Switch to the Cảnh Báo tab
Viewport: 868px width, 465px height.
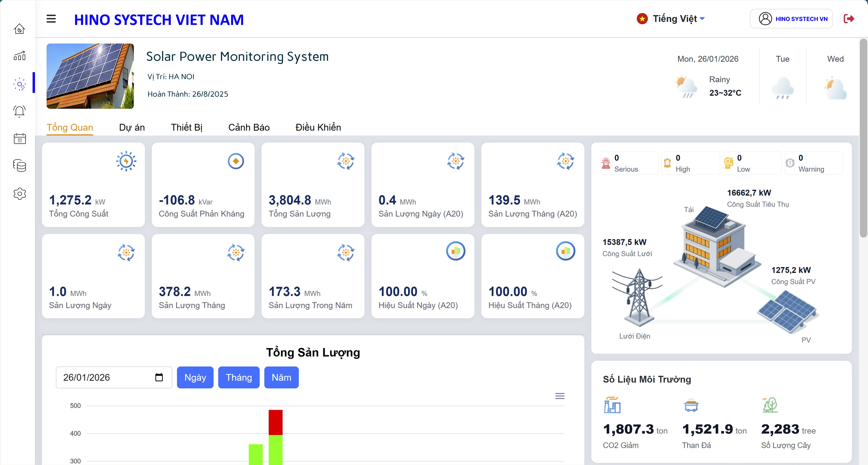click(x=249, y=127)
